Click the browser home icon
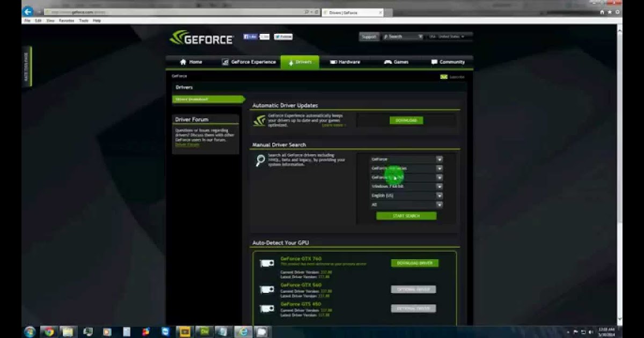Image resolution: width=644 pixels, height=338 pixels. 602,12
